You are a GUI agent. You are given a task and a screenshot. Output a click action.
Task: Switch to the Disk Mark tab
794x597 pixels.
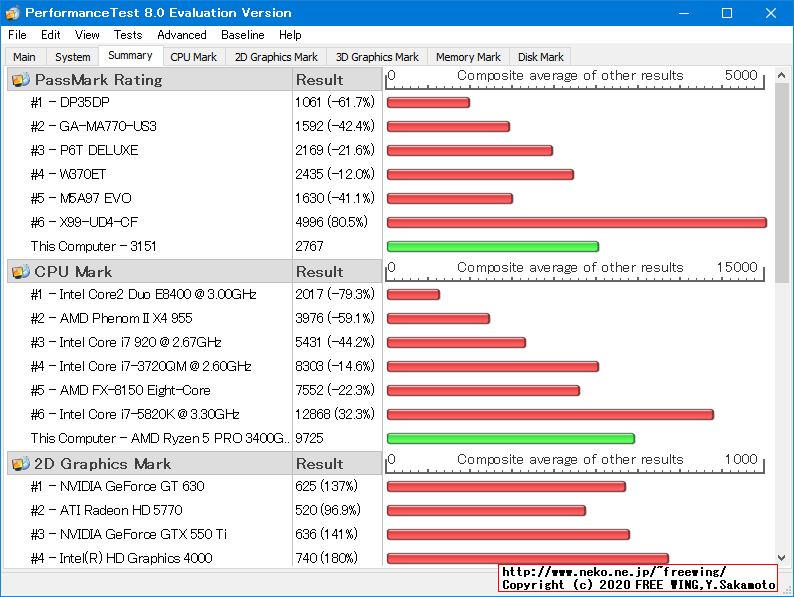540,57
